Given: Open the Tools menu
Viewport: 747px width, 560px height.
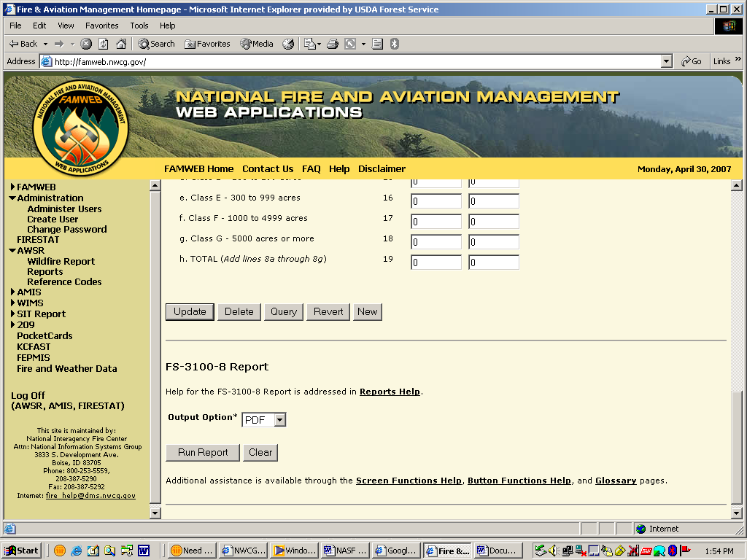Looking at the screenshot, I should coord(139,26).
